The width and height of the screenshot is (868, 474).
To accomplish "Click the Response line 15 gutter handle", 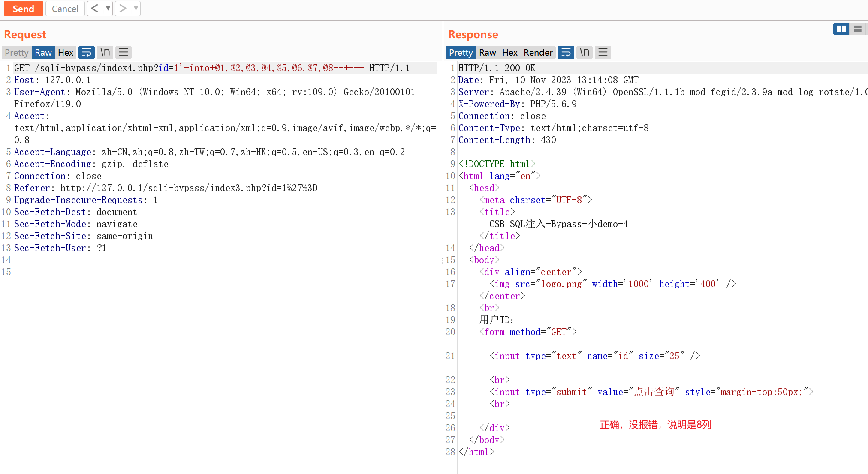I will (x=443, y=260).
